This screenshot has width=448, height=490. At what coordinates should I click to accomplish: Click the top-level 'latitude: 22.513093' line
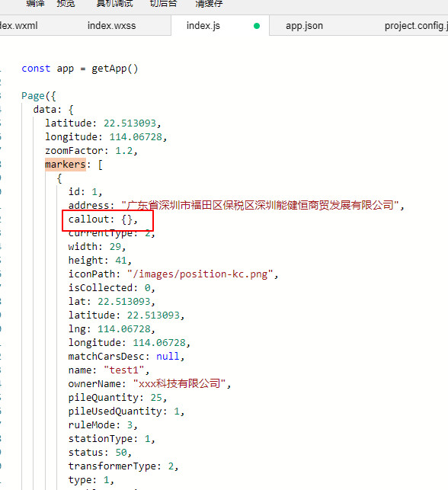(103, 123)
